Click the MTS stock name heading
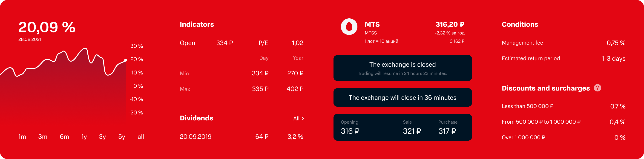 372,24
